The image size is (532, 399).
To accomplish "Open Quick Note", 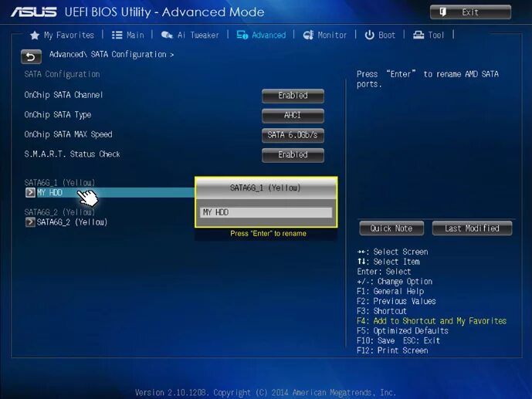I will [x=391, y=228].
